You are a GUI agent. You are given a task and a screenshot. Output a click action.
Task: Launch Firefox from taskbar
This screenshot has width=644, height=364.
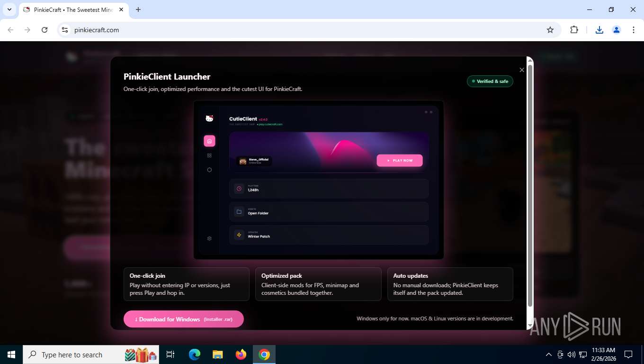tap(241, 355)
